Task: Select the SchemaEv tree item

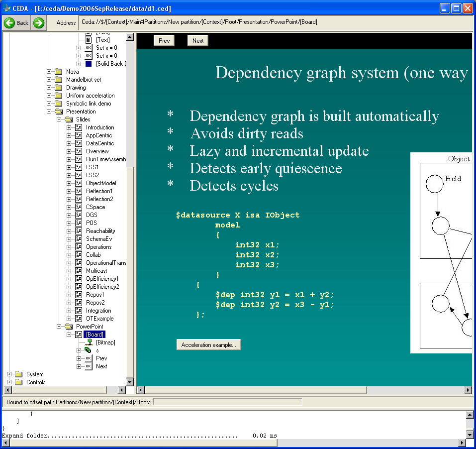Action: [x=99, y=239]
